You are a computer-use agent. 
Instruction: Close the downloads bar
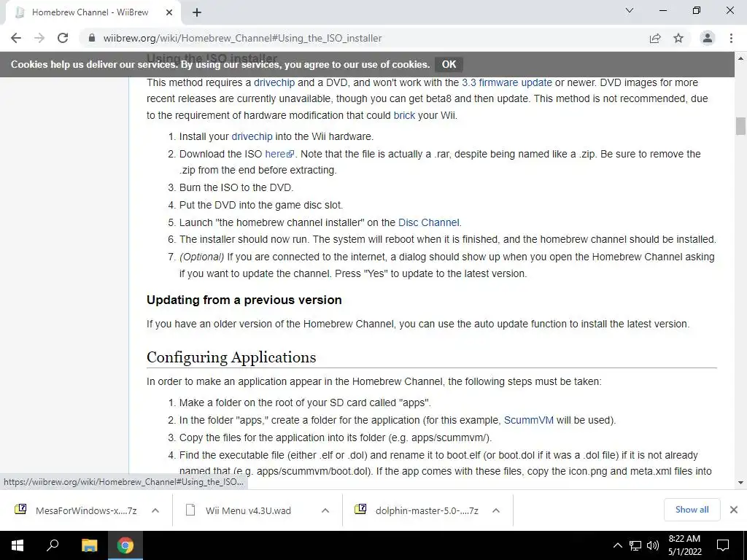coord(734,510)
